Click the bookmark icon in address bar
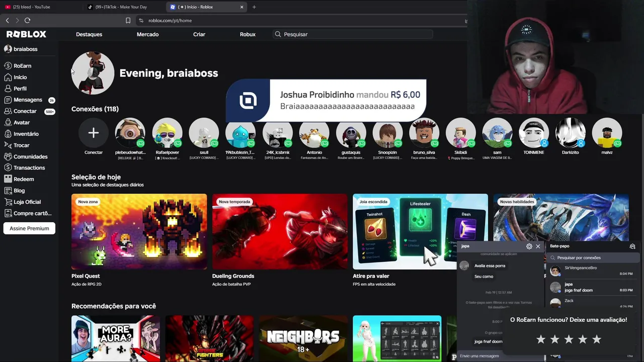The height and width of the screenshot is (362, 644). coord(128,21)
